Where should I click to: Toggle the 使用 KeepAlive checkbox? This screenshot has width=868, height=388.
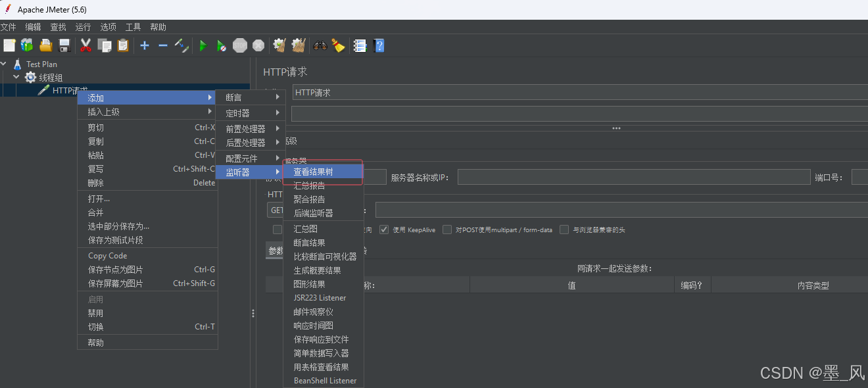(385, 230)
